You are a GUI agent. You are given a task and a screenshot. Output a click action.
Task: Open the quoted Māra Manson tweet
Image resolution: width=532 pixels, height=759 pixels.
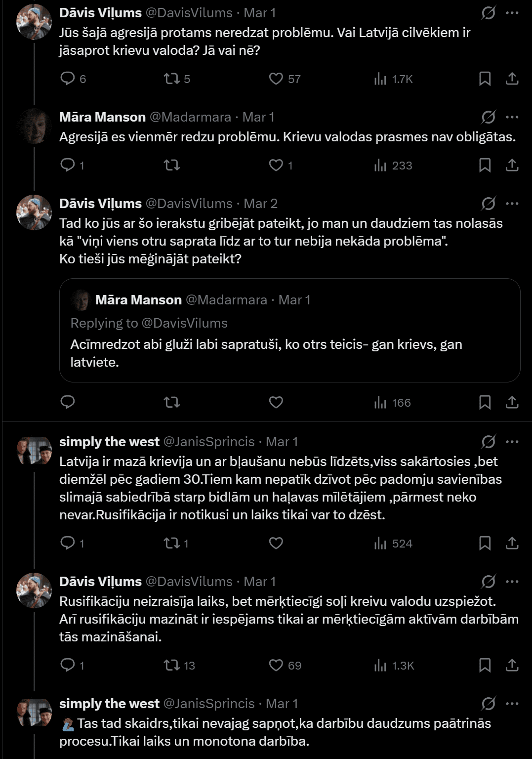pos(289,353)
